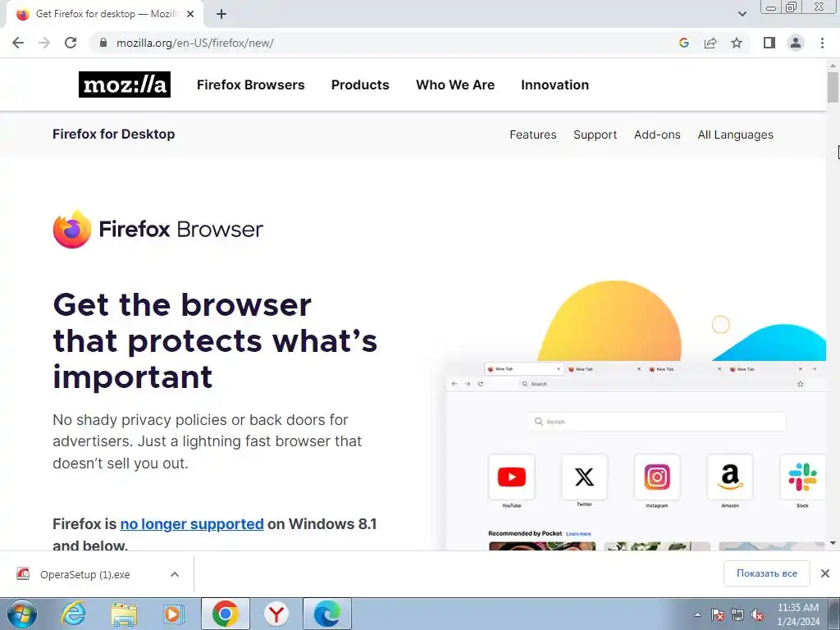Open the Innovation menu
The height and width of the screenshot is (630, 840).
[555, 84]
